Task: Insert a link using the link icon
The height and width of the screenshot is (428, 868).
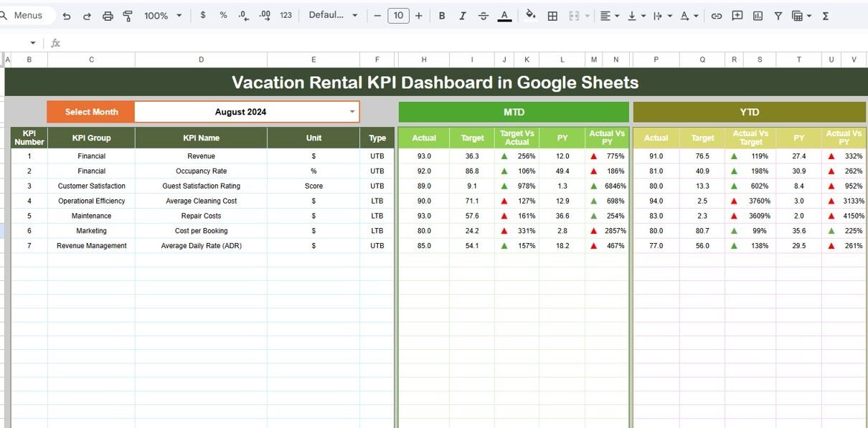Action: 716,16
